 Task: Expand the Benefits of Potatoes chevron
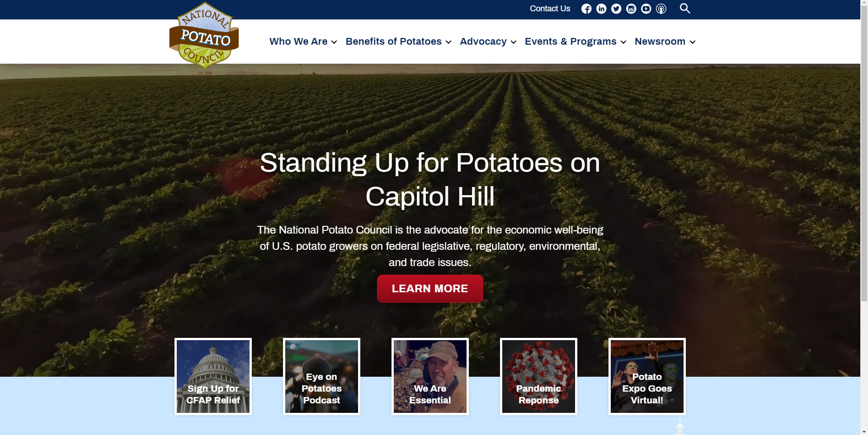coord(448,42)
